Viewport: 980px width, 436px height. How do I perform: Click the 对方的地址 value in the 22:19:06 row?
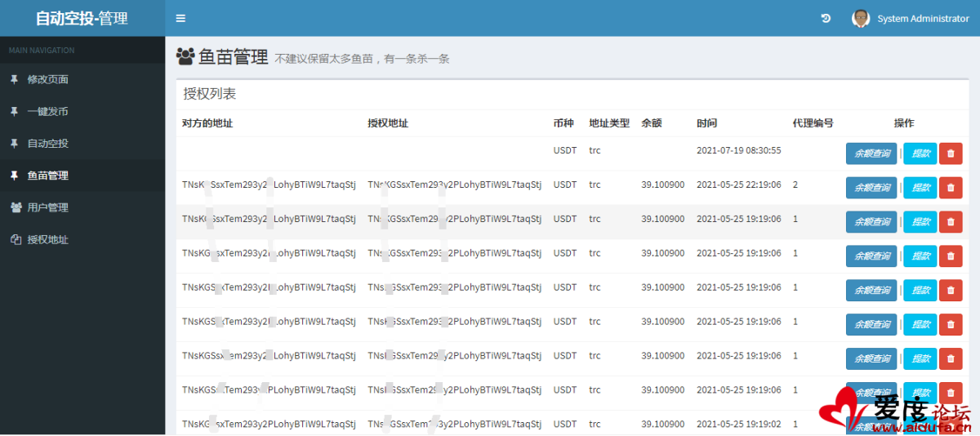pos(269,185)
